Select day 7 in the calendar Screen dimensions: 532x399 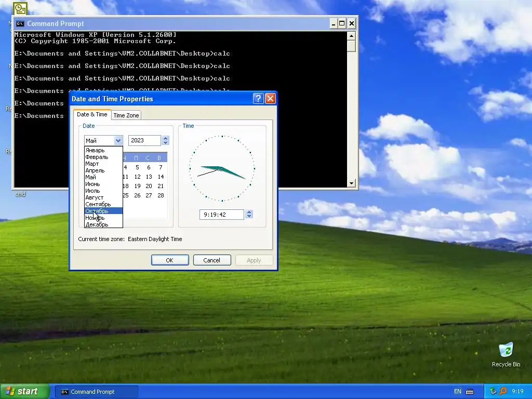coord(161,167)
